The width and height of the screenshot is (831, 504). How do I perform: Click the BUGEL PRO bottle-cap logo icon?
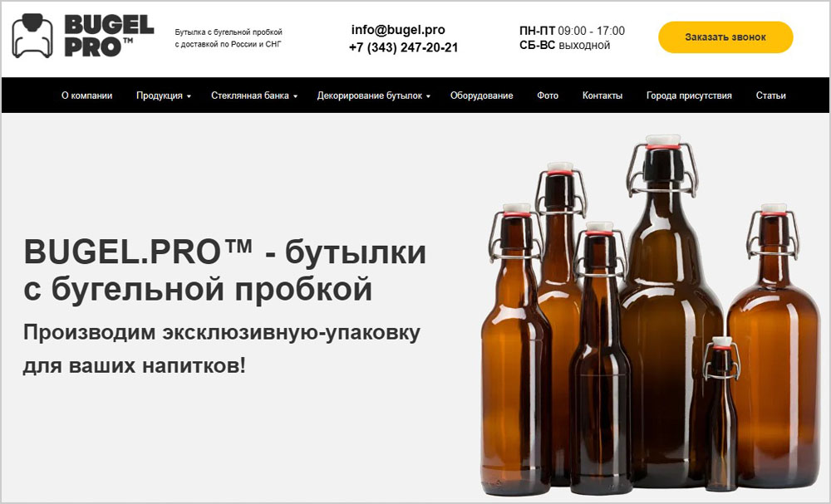pyautogui.click(x=32, y=36)
